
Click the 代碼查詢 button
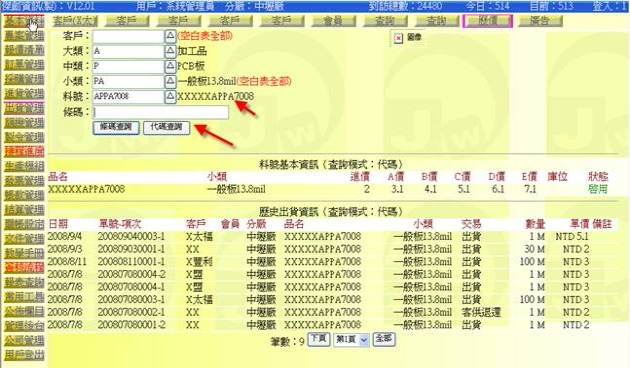tap(166, 127)
